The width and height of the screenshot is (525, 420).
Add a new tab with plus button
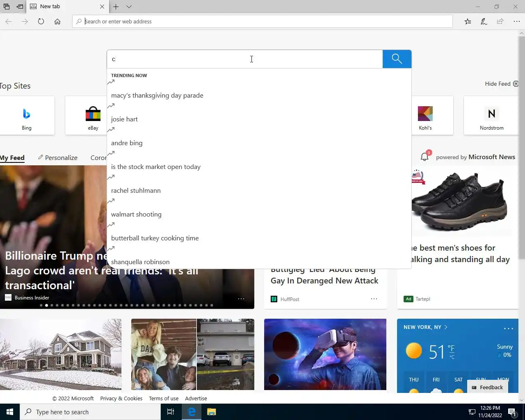coord(116,7)
